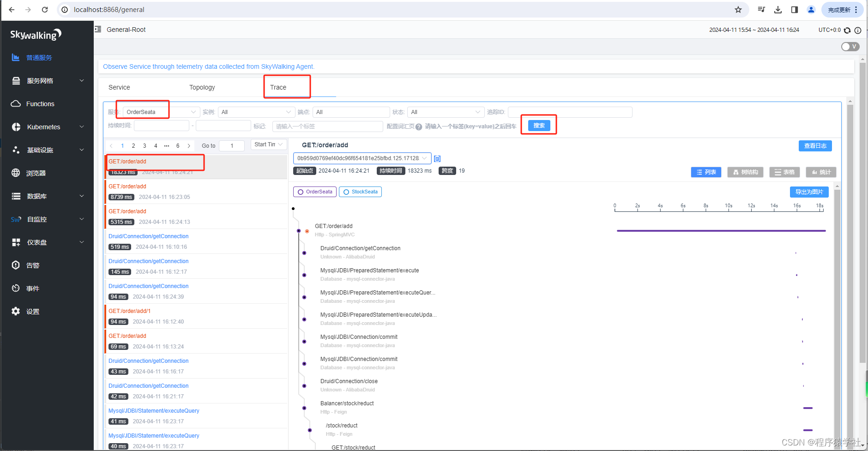Collapse the sidebar menu icon beside General-Root
The width and height of the screenshot is (868, 451).
coord(98,29)
